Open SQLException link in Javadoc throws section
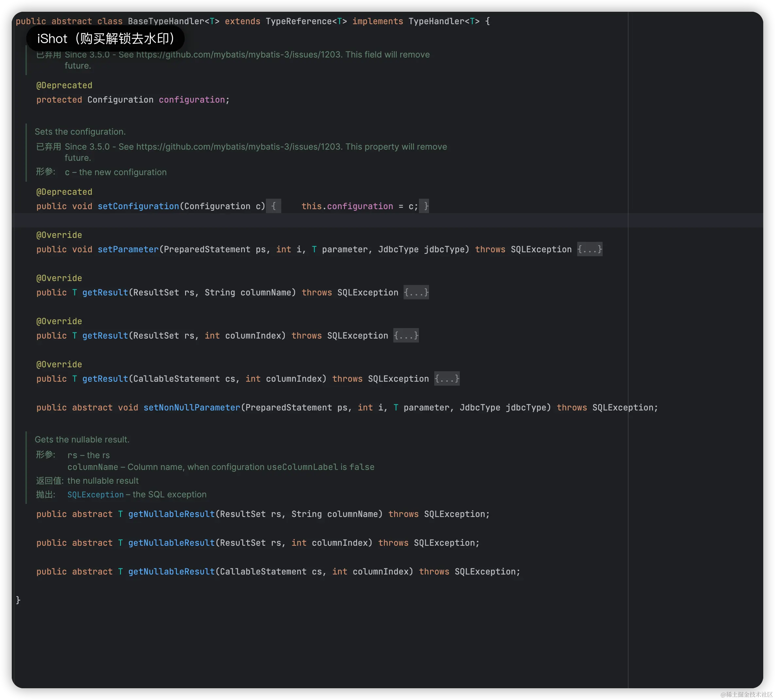The image size is (775, 700). pyautogui.click(x=95, y=495)
